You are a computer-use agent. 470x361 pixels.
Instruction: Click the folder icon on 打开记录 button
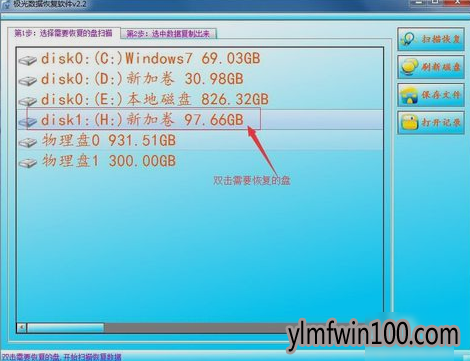pyautogui.click(x=410, y=123)
